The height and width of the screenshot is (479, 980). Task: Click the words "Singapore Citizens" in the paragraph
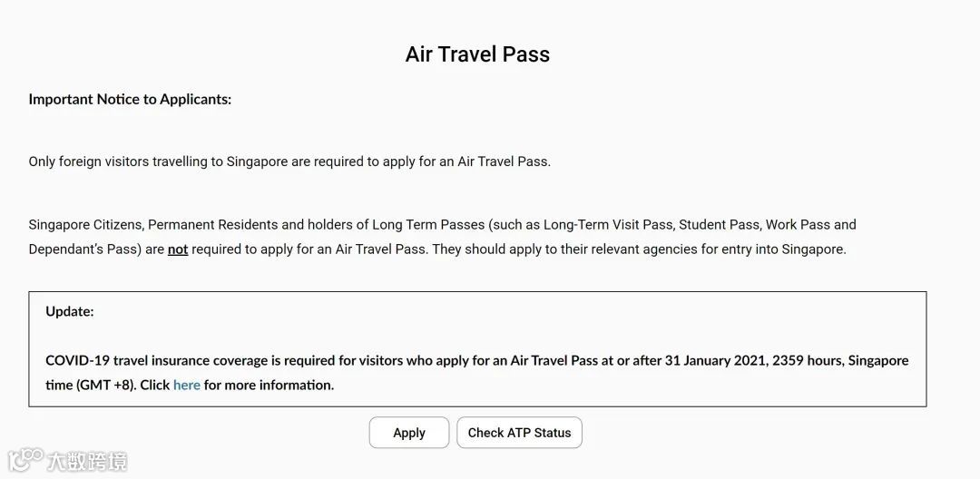(x=84, y=224)
